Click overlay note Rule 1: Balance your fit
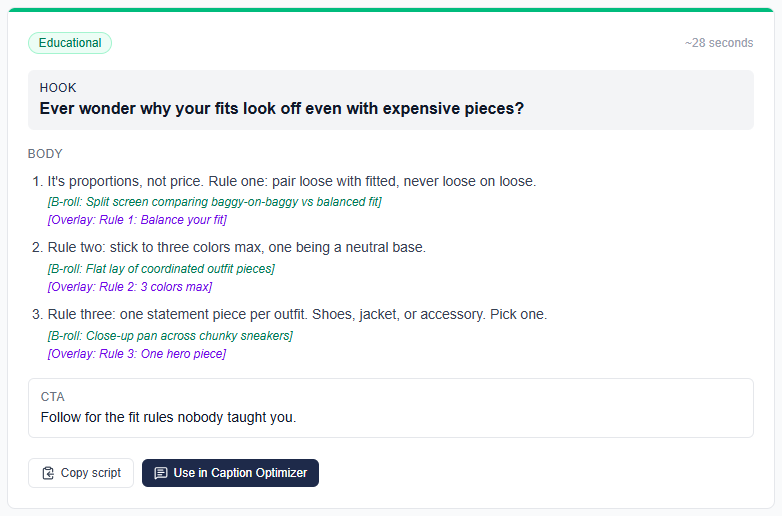This screenshot has width=782, height=516. pyautogui.click(x=137, y=220)
